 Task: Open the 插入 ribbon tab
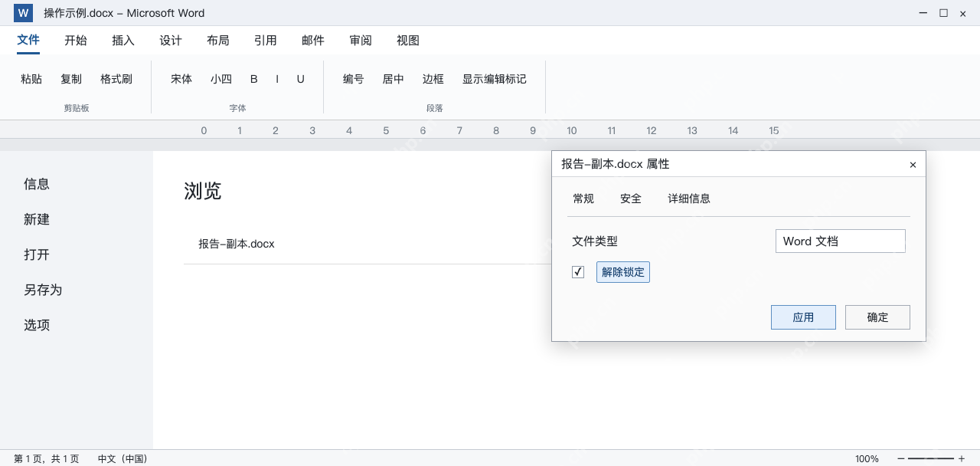click(123, 41)
